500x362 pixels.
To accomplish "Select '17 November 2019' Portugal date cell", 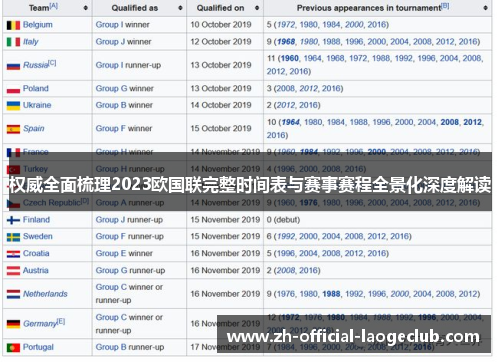I will (225, 347).
